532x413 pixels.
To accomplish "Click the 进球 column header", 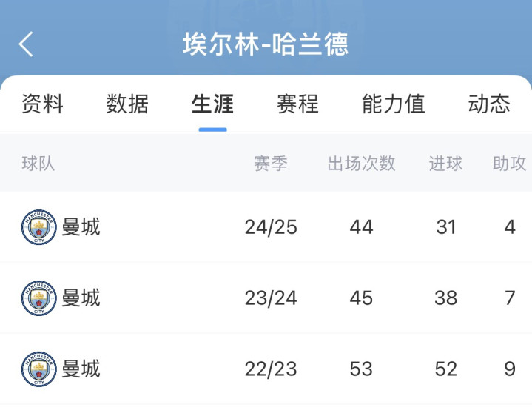I will (445, 164).
